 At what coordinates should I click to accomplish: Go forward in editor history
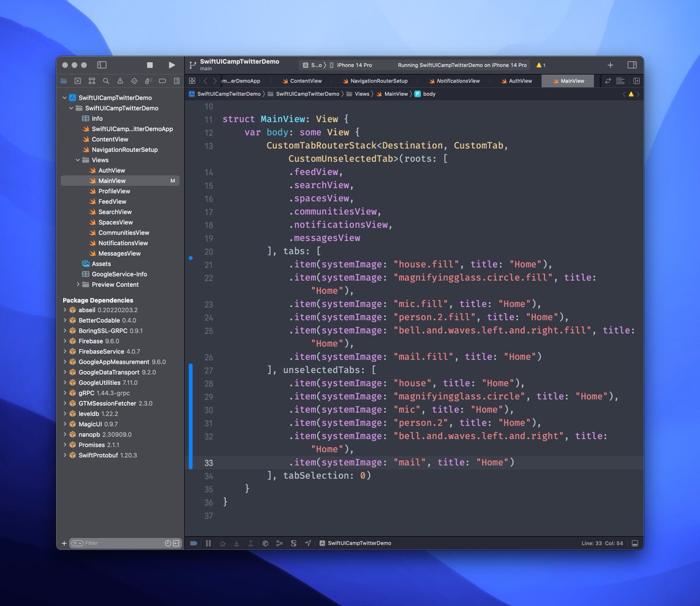point(215,81)
